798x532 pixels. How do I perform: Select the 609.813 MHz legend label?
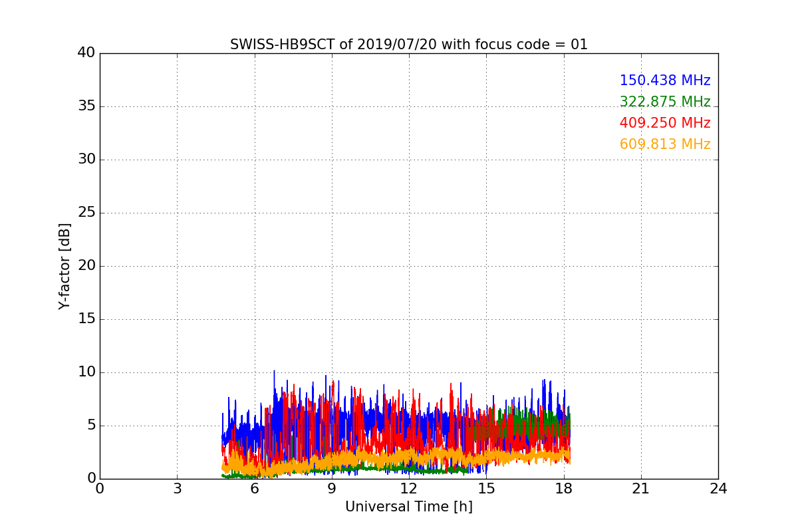pyautogui.click(x=665, y=144)
